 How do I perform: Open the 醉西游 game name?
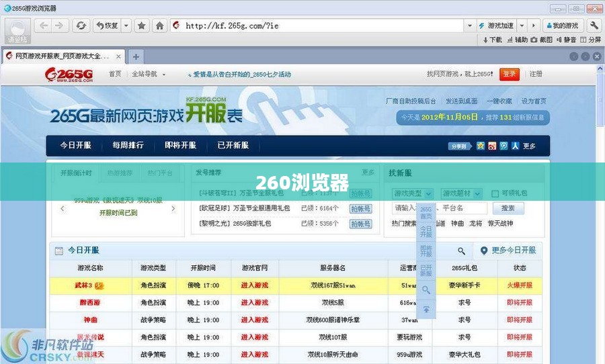pos(90,303)
